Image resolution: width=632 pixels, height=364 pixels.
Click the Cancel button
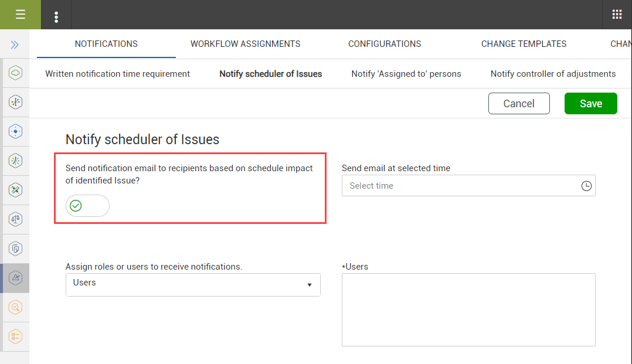click(519, 104)
